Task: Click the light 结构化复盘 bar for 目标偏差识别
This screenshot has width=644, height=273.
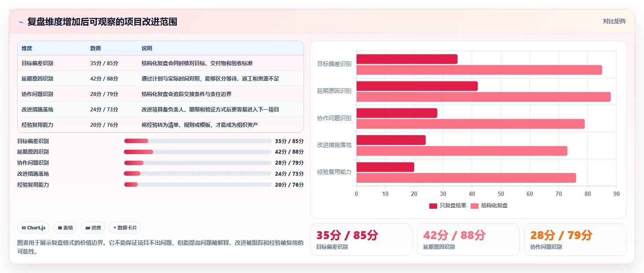Action: tap(479, 70)
